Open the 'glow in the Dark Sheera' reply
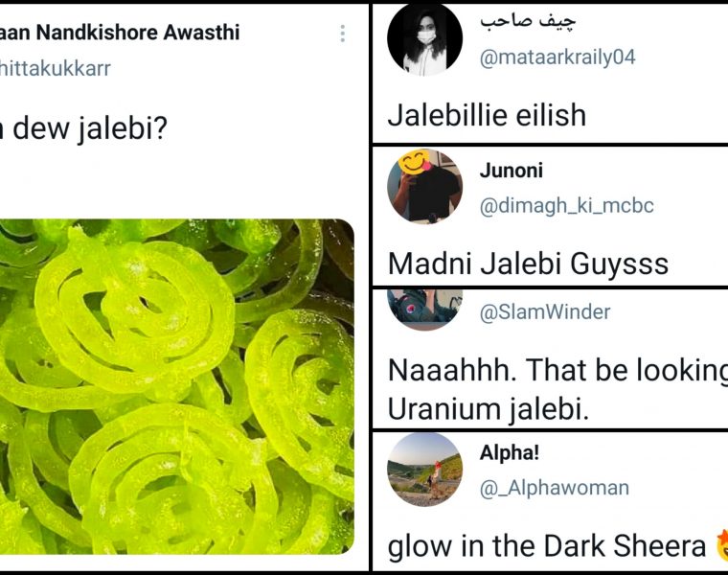 pyautogui.click(x=546, y=545)
